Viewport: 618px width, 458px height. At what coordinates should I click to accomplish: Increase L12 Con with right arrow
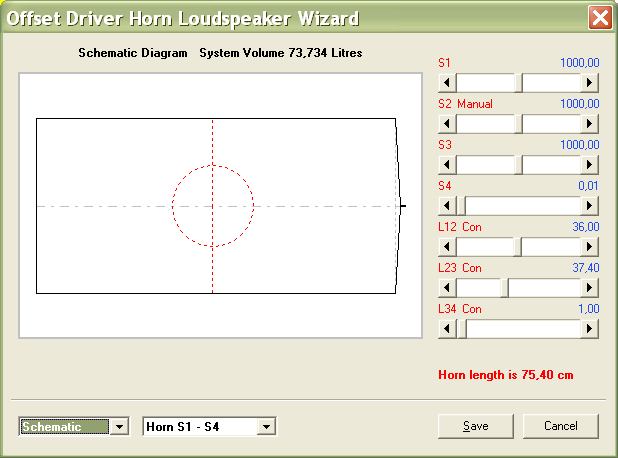click(x=589, y=247)
